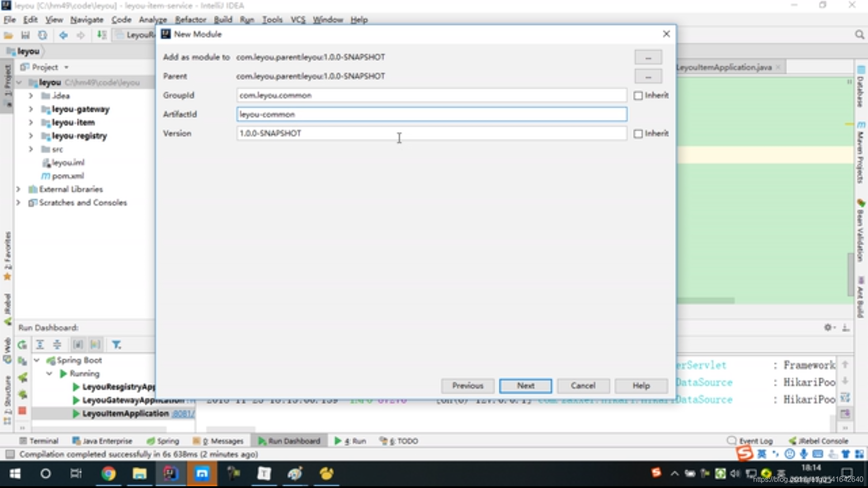Select leyou.iml in the project tree

tap(68, 163)
